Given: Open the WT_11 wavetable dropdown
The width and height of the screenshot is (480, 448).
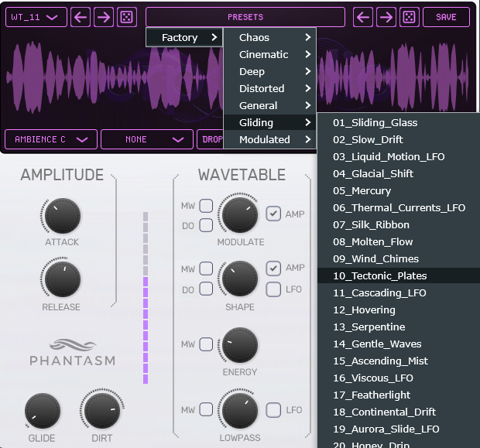Looking at the screenshot, I should click(x=36, y=17).
